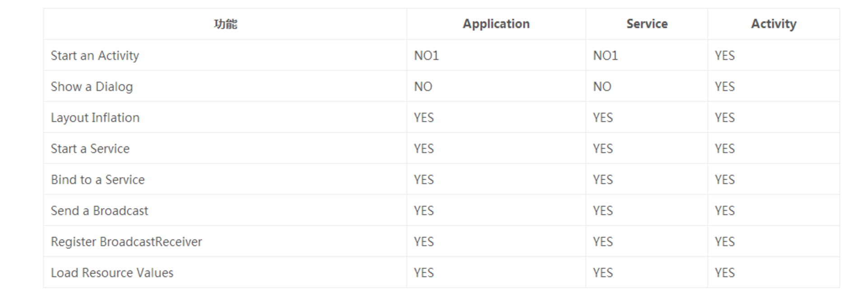This screenshot has width=868, height=306.
Task: Click NO1 under Application column
Action: click(x=426, y=56)
